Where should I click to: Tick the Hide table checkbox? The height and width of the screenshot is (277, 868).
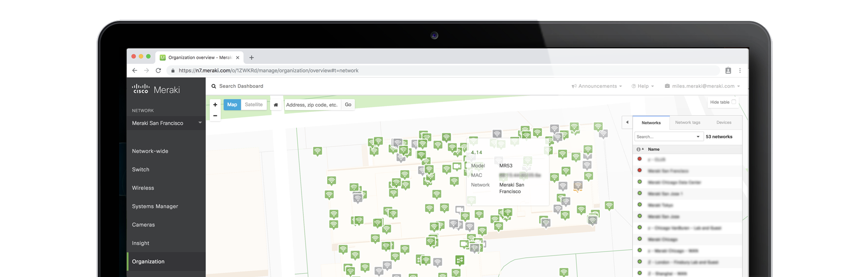(x=734, y=102)
